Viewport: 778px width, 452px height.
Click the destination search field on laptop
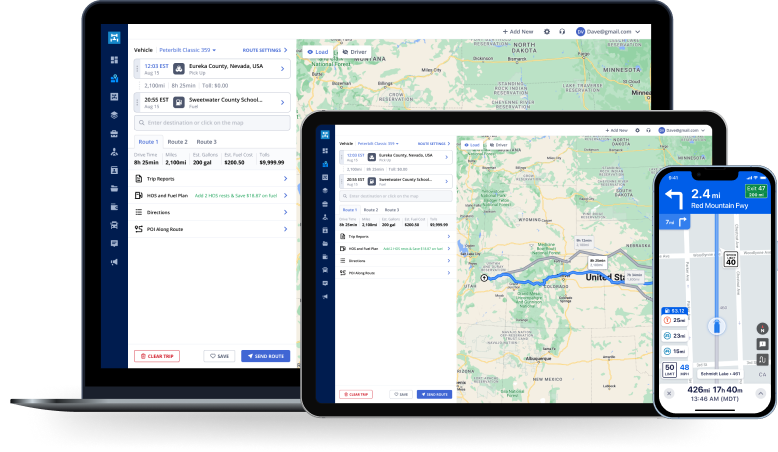coord(212,123)
